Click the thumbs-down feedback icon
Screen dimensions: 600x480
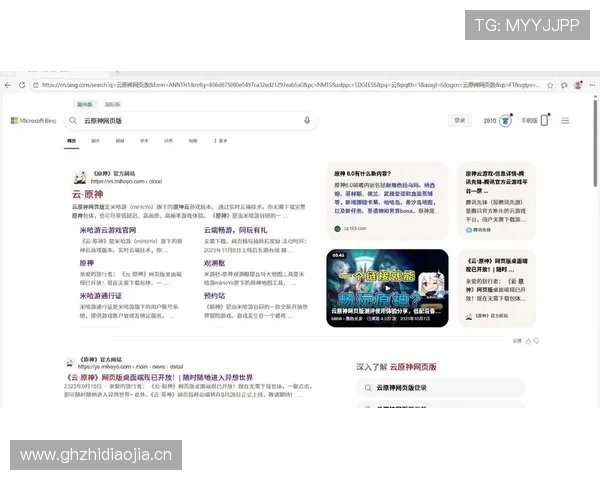tap(536, 341)
